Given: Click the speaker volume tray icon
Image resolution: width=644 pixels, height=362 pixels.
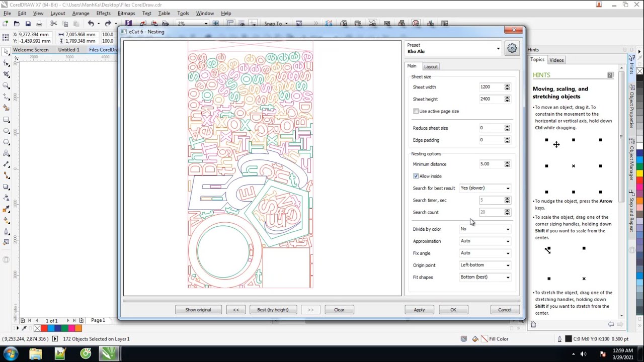Looking at the screenshot, I should click(x=583, y=353).
